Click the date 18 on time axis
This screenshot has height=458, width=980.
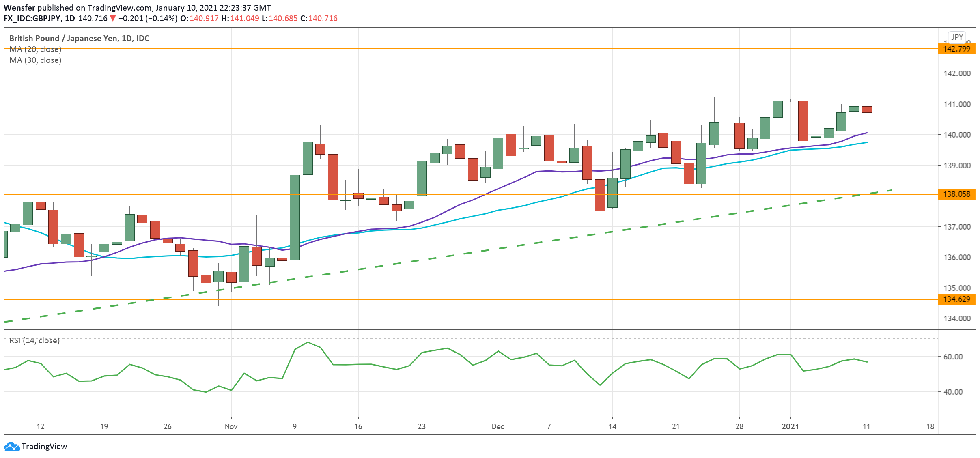point(930,426)
